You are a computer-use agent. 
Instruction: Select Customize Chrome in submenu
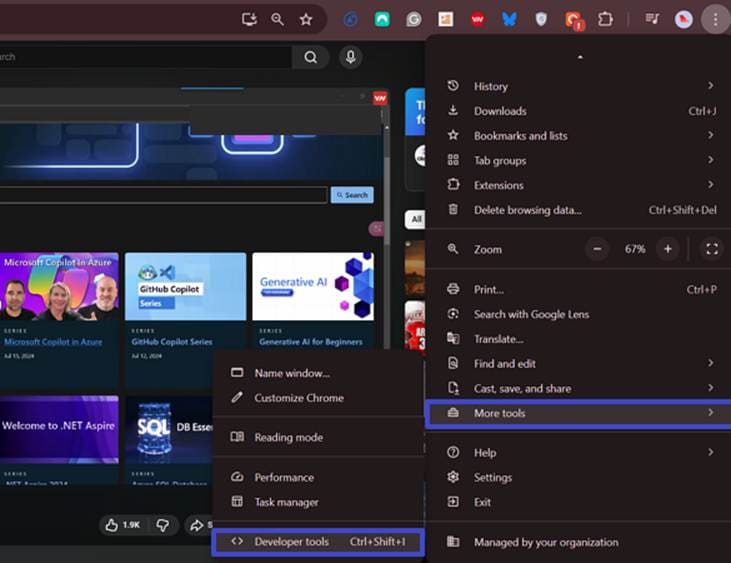click(x=319, y=398)
